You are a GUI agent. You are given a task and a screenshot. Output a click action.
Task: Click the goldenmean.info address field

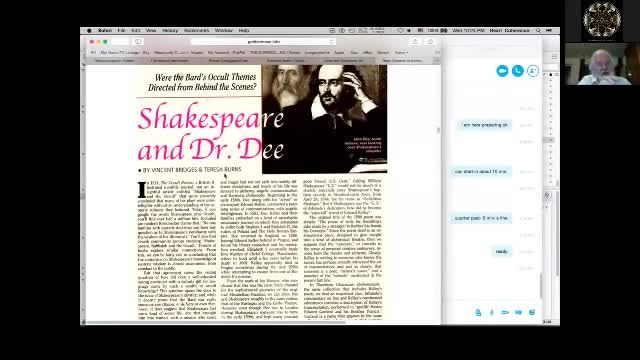point(263,42)
